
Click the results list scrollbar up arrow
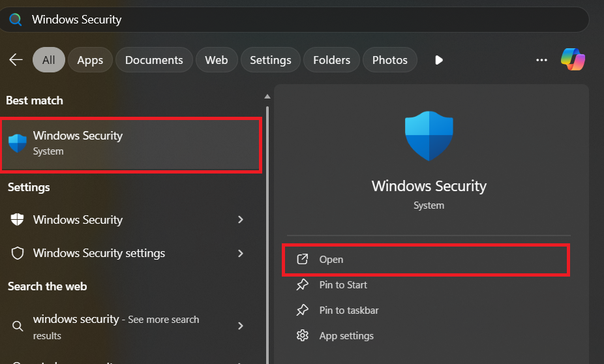[267, 97]
